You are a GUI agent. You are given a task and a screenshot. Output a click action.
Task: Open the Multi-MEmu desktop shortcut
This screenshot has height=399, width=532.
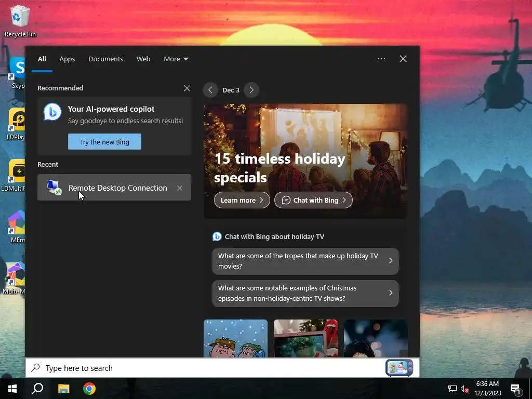click(14, 278)
